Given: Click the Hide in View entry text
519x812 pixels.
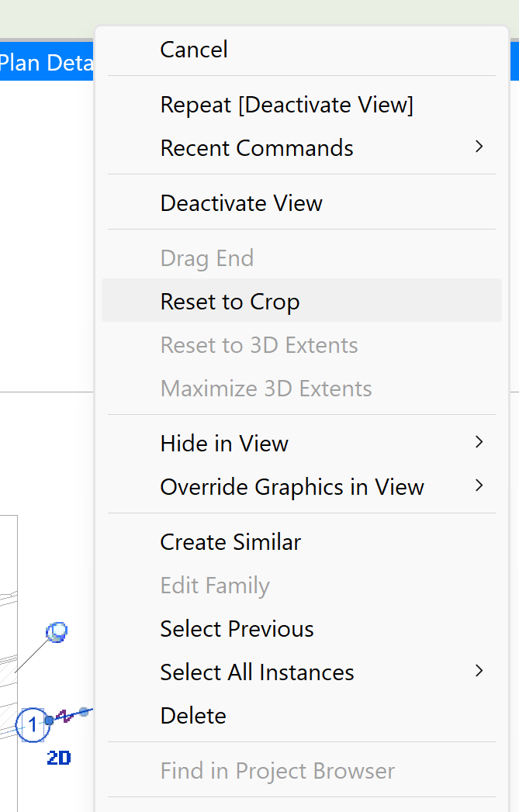Looking at the screenshot, I should click(x=224, y=443).
